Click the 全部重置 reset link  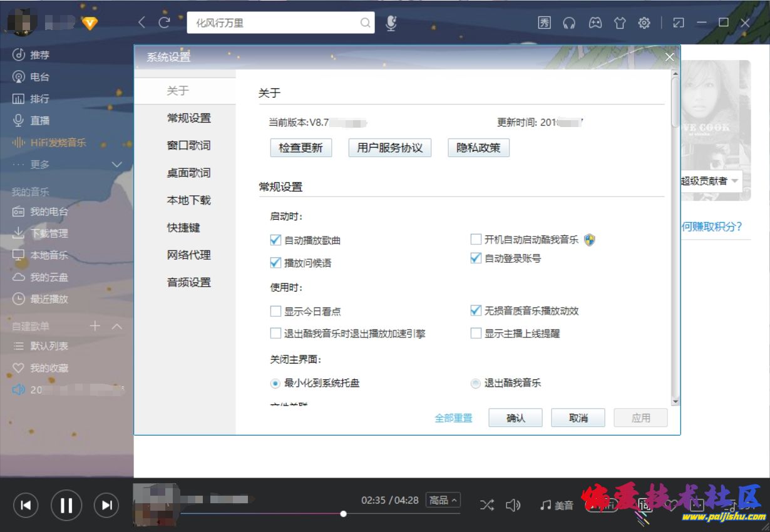point(454,417)
